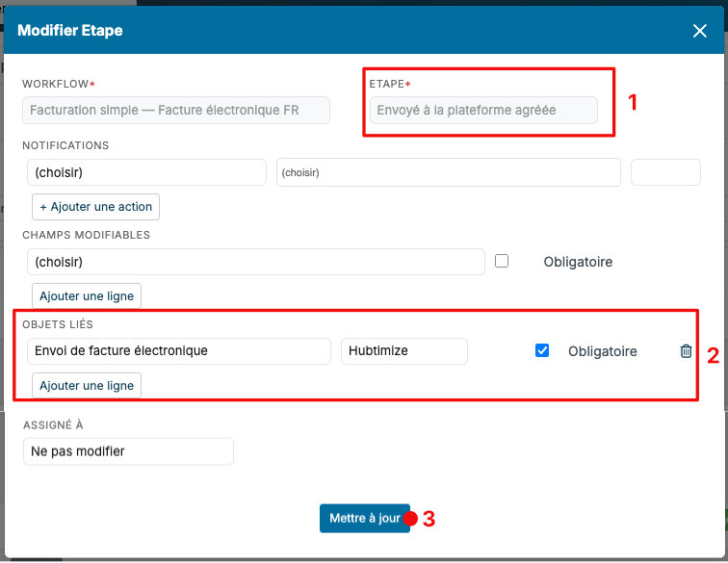Close the Modifier Etape dialog

point(699,31)
